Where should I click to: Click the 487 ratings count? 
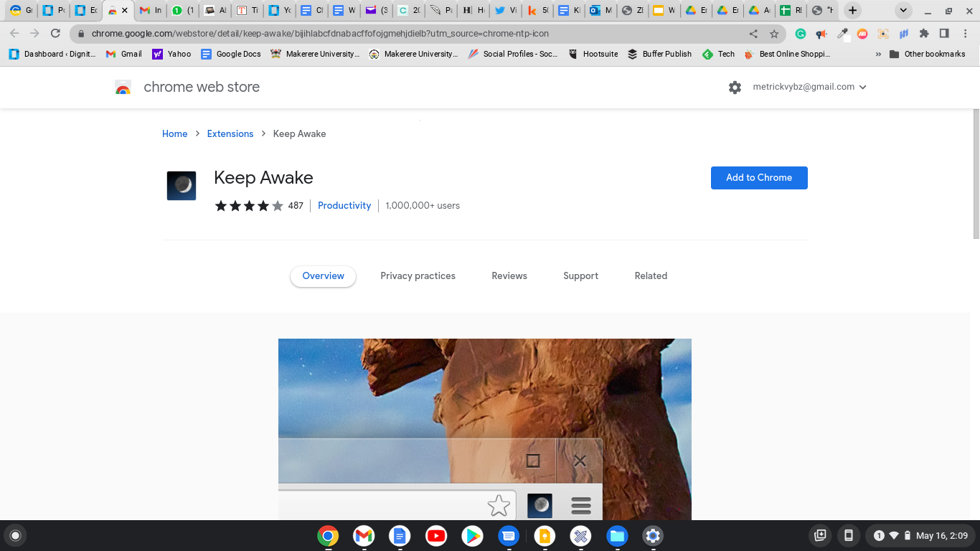[296, 206]
